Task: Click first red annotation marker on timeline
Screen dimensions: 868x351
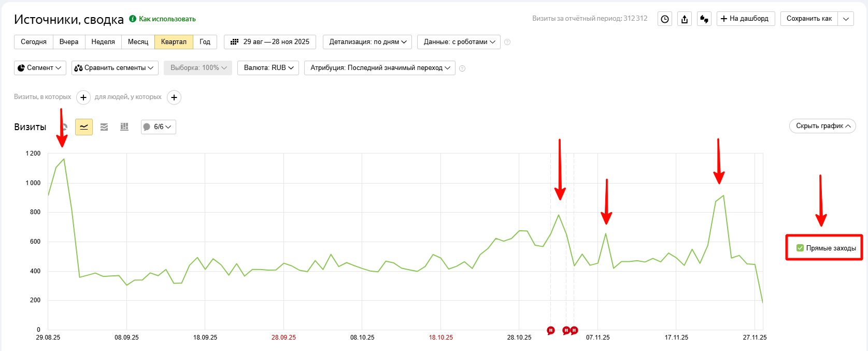Action: [x=551, y=330]
